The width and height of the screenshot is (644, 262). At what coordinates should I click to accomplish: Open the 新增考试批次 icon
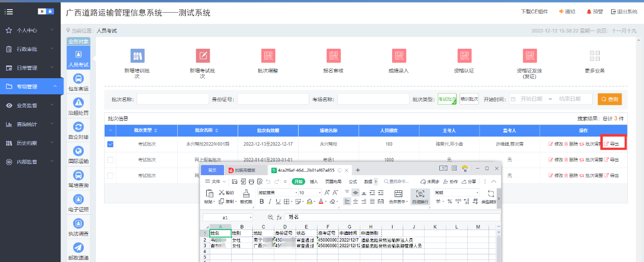[x=203, y=56]
